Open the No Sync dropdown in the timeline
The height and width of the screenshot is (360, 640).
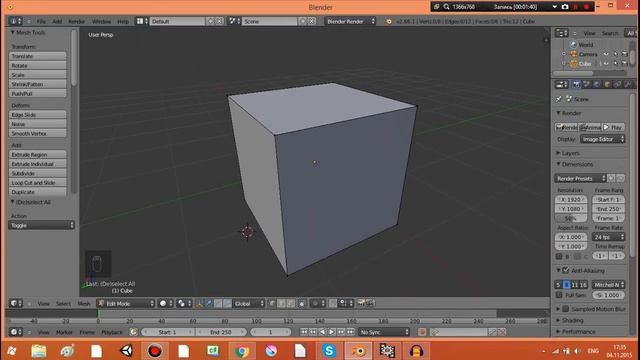point(384,332)
